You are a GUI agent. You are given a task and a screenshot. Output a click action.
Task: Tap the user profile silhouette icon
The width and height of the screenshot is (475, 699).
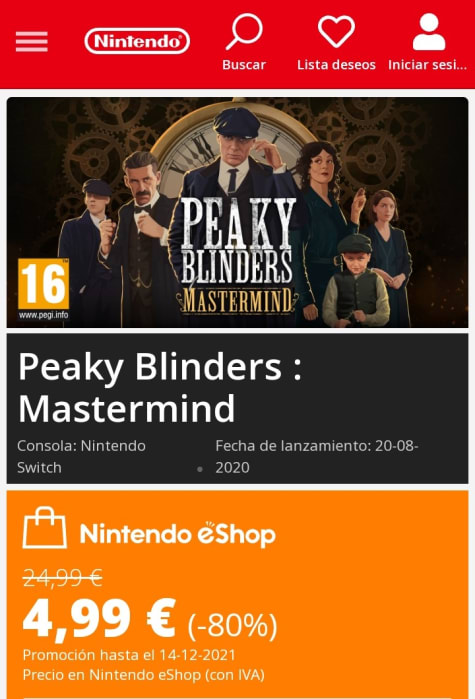[429, 32]
